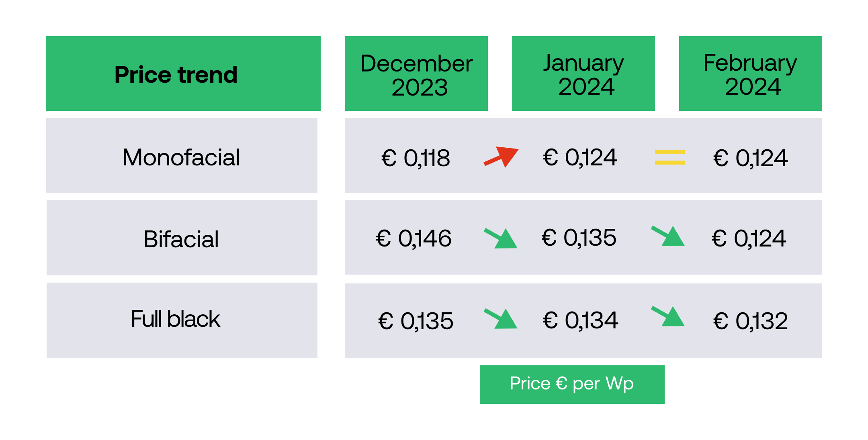Click Bifacial January price € 0,135
Viewport: 868px width, 440px height.
(579, 238)
